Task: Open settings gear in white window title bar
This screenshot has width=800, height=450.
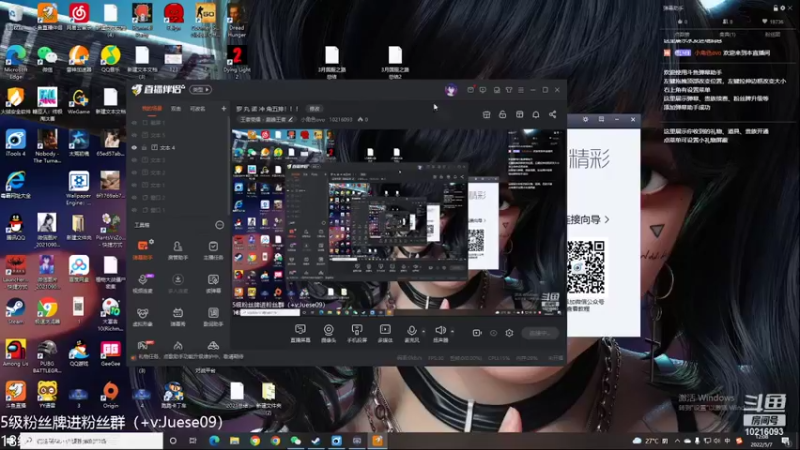Action: coord(585,119)
